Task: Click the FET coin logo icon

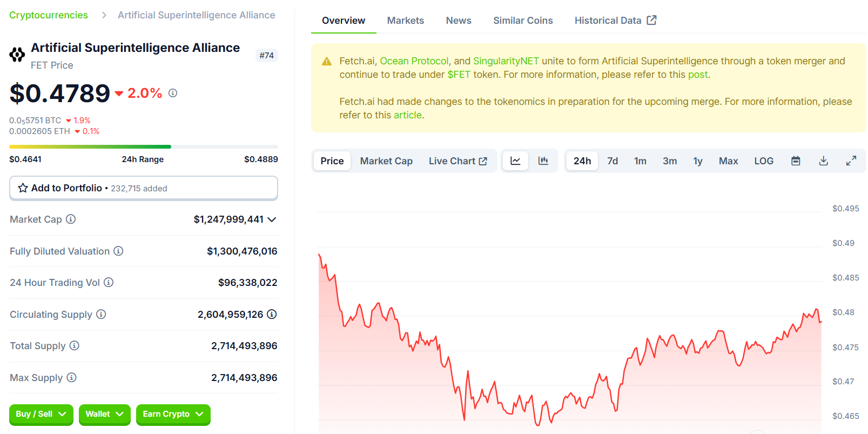Action: point(17,55)
